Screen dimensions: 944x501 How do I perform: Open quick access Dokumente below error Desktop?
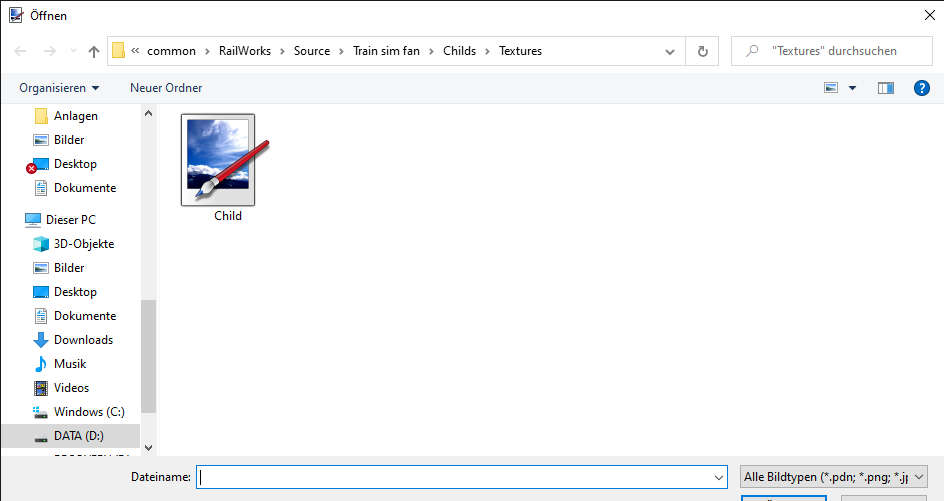75,188
